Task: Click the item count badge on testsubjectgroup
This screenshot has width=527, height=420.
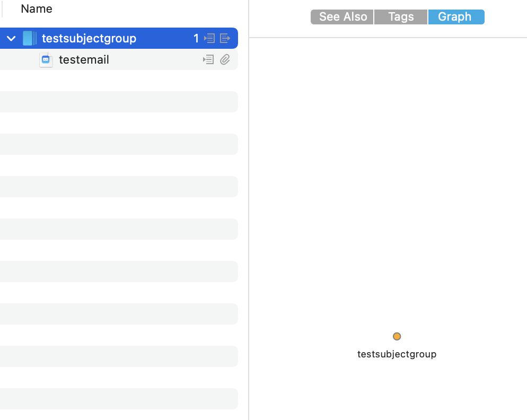Action: click(x=196, y=38)
